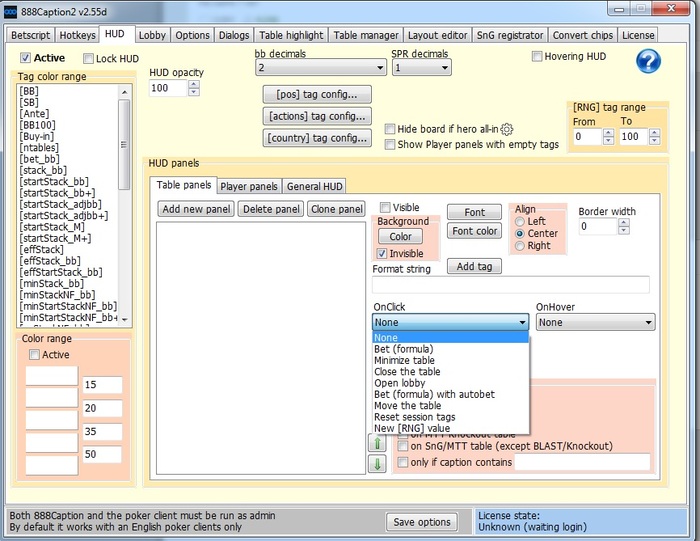Choose Bet (formula) from OnClick list
700x541 pixels.
click(x=450, y=349)
